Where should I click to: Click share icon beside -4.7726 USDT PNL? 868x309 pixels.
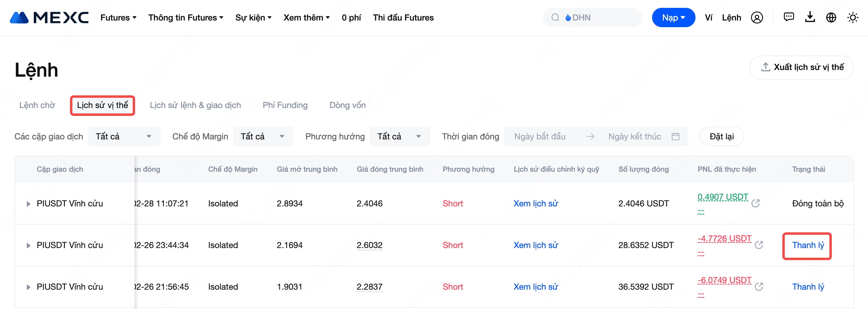[759, 245]
